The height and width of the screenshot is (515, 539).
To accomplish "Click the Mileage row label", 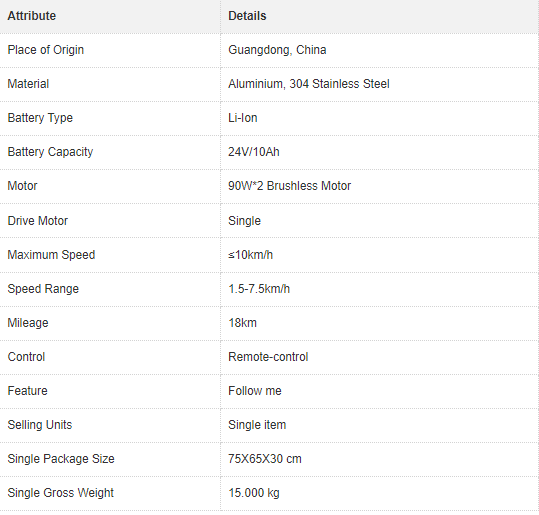I will point(28,323).
